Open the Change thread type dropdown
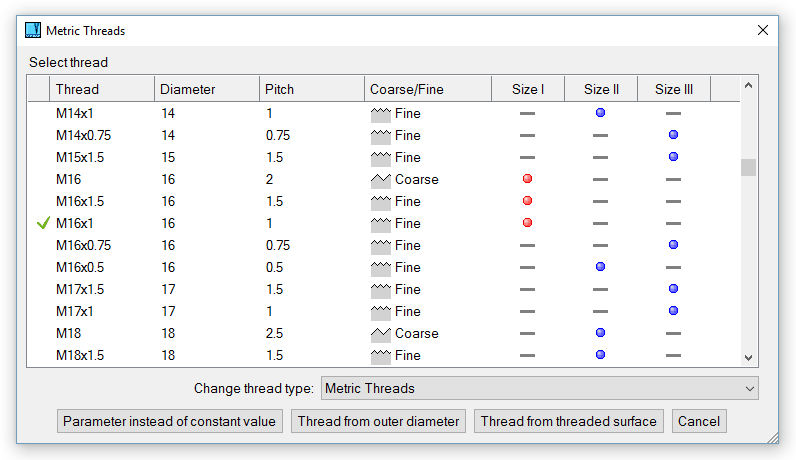 coord(539,388)
